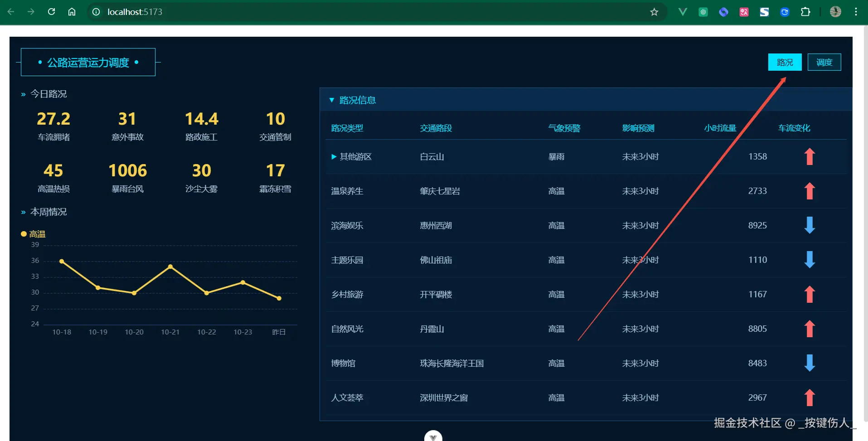868x441 pixels.
Task: Select the 滨海娱乐 table row label
Action: (x=347, y=226)
